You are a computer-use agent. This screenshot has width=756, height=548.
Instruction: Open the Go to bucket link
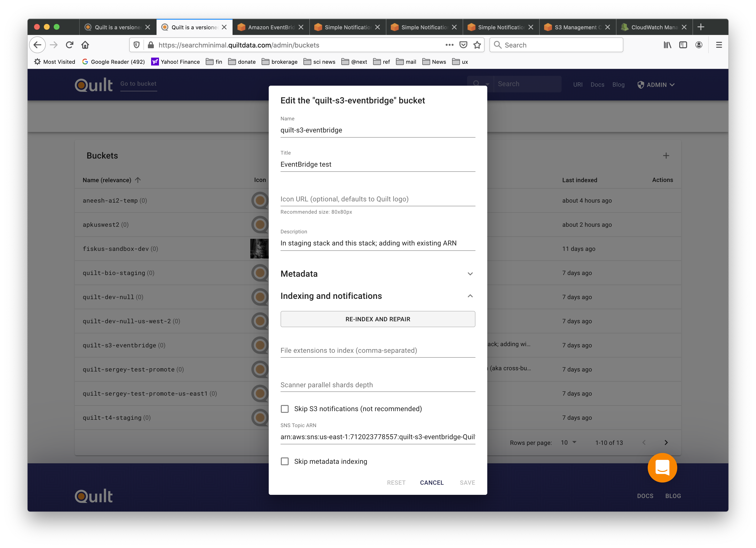pos(138,84)
